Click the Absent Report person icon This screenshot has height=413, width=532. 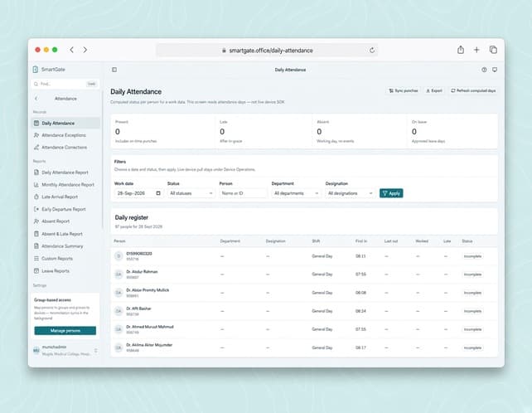(36, 221)
